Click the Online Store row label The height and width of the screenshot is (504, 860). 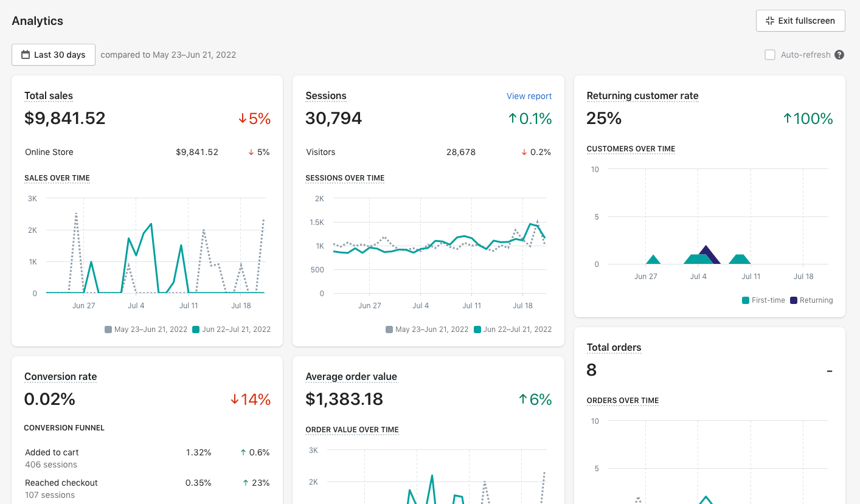(x=49, y=152)
